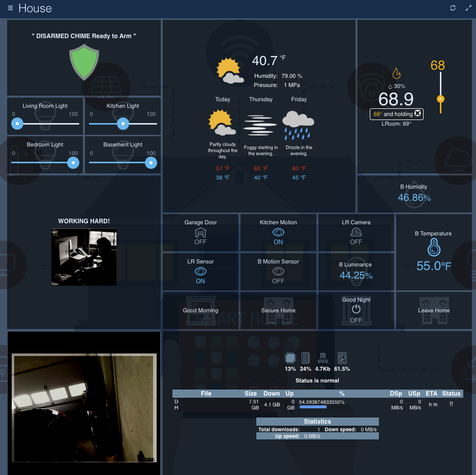
Task: Click the Kitchen Light slider handle
Action: (123, 124)
